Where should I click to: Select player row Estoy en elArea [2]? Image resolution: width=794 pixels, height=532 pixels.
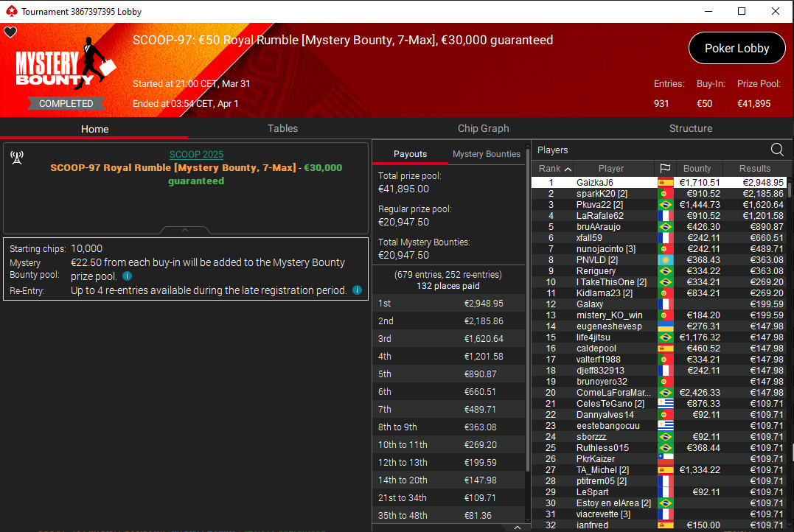[659, 503]
